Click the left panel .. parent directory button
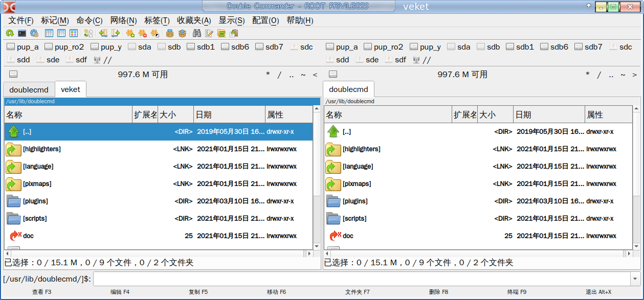The image size is (644, 300). click(x=291, y=75)
